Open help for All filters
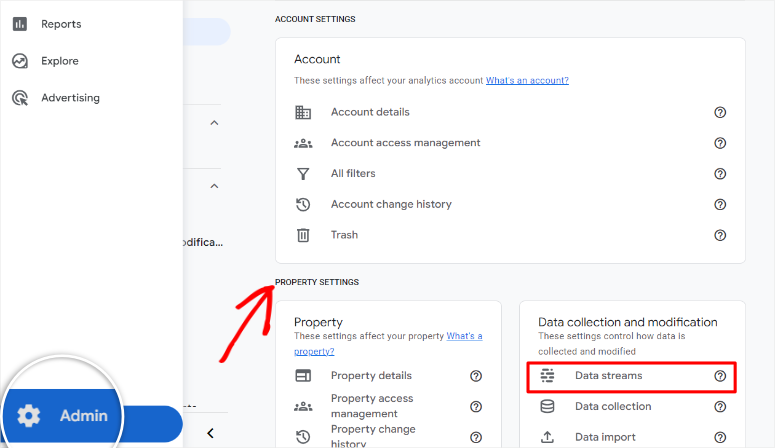This screenshot has width=775, height=448. 720,174
